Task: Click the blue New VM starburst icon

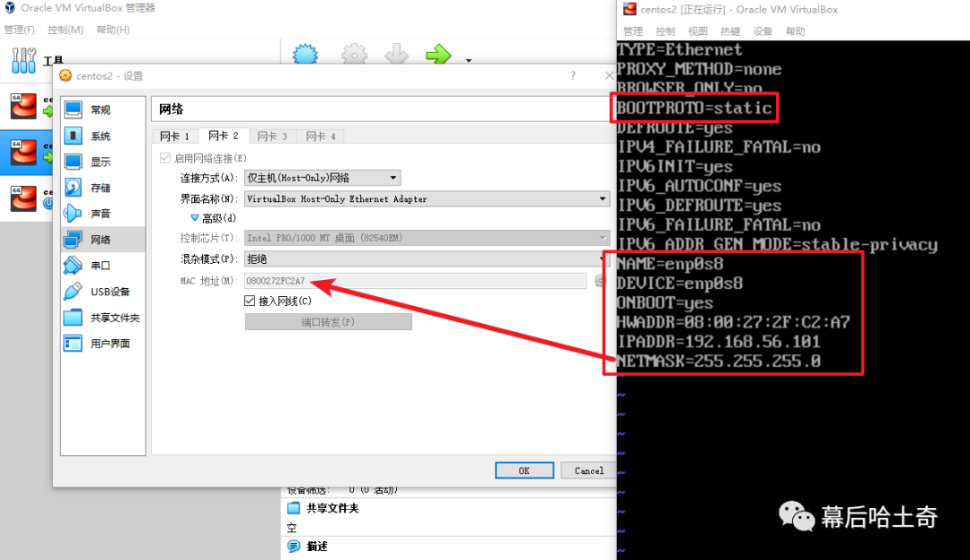Action: [306, 56]
